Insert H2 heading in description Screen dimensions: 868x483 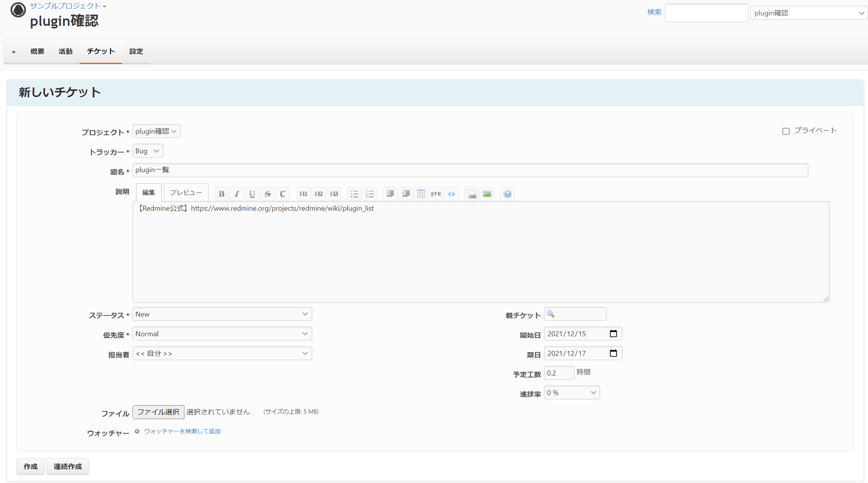click(x=319, y=194)
